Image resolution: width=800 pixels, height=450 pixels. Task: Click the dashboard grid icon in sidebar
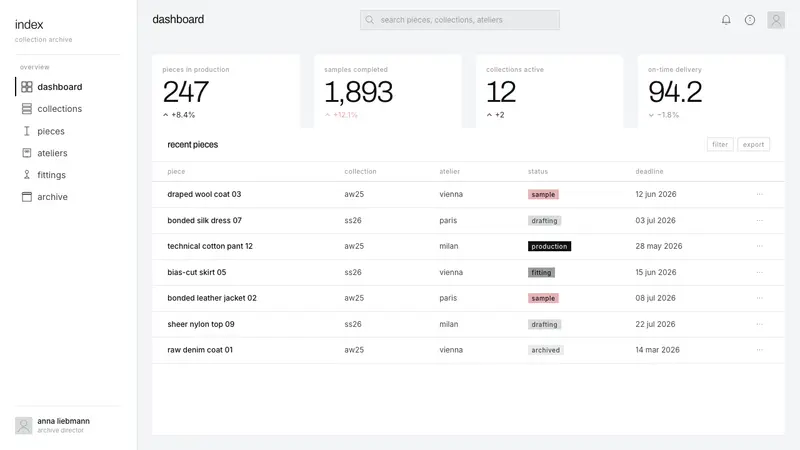27,87
